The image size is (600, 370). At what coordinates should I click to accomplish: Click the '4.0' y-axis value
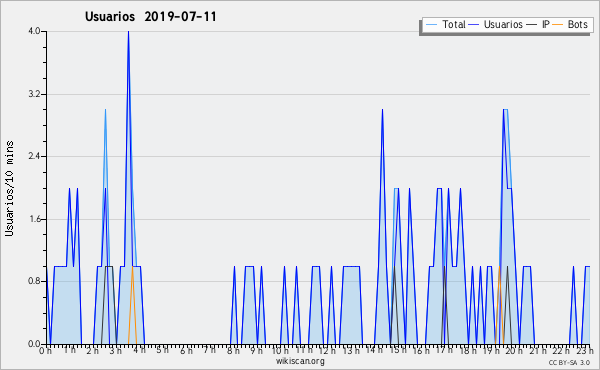tap(34, 31)
